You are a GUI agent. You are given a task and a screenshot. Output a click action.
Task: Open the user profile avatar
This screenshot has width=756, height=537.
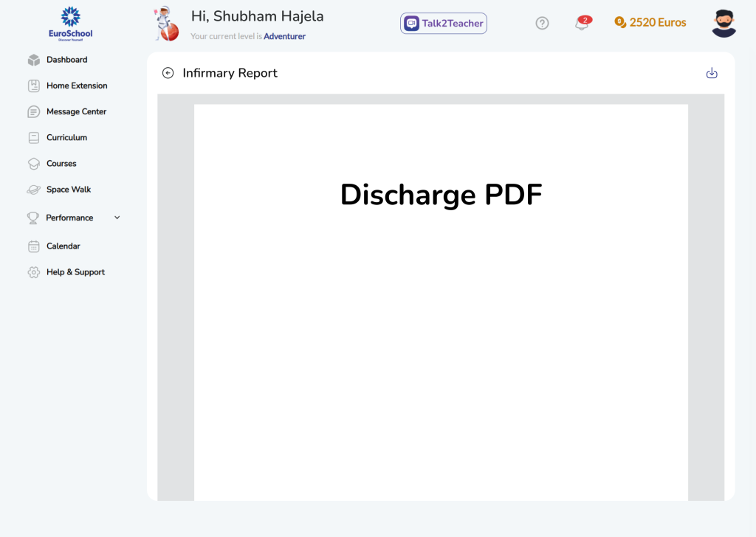[x=724, y=24]
